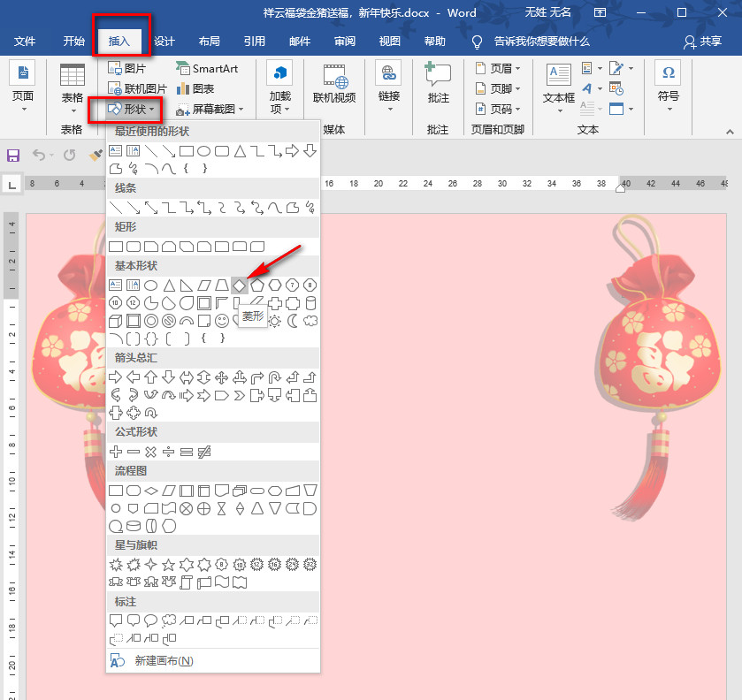Select the hexagon shape next to pentagon
742x700 pixels.
(x=275, y=285)
